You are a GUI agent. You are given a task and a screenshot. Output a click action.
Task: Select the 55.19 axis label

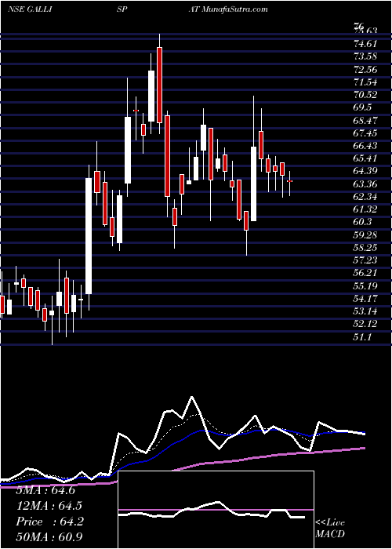coord(365,285)
